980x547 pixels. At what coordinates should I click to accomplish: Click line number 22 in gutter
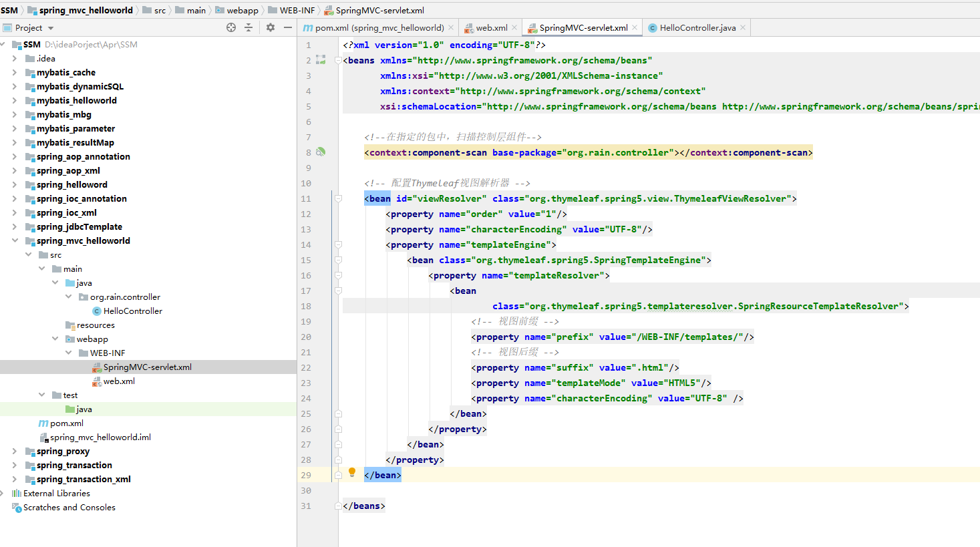click(x=306, y=367)
